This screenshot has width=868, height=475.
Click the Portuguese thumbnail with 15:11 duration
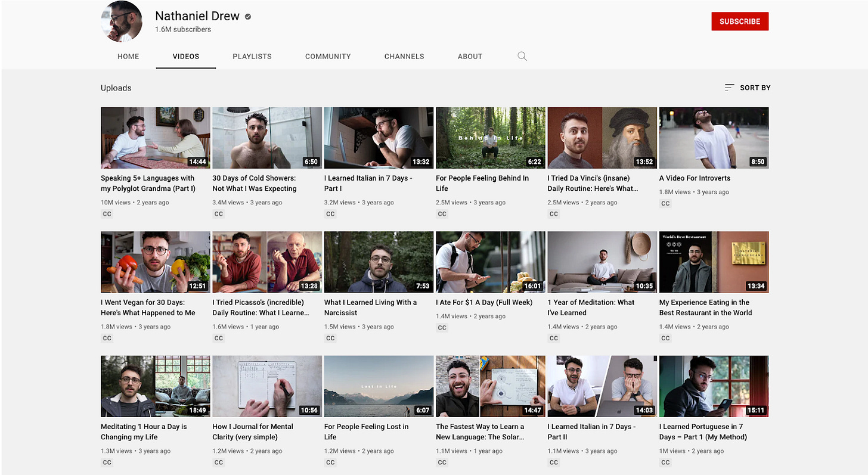coord(714,386)
